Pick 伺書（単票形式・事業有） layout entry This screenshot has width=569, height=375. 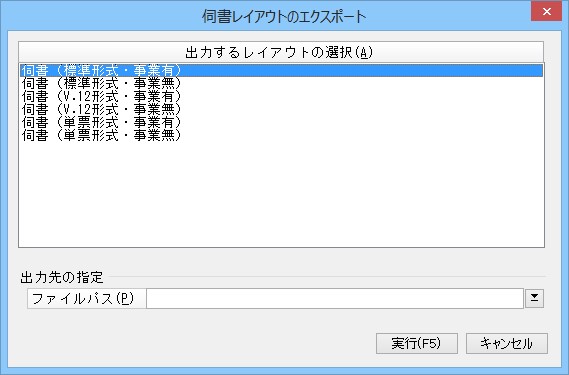pyautogui.click(x=281, y=122)
